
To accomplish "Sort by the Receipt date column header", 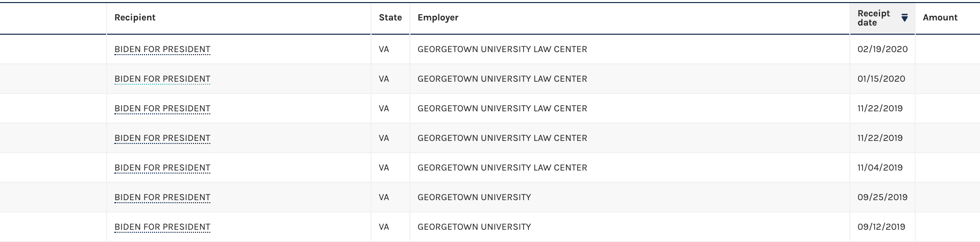I will click(873, 18).
